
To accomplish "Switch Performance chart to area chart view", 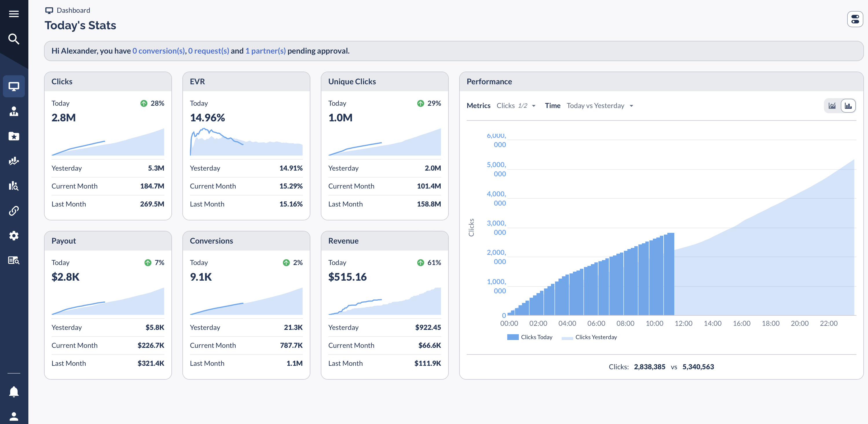I will click(832, 105).
